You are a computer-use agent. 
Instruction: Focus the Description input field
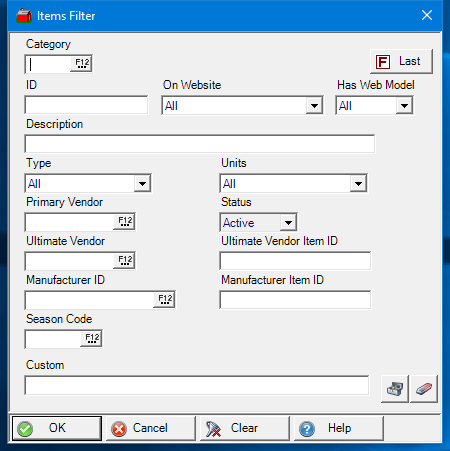point(200,144)
